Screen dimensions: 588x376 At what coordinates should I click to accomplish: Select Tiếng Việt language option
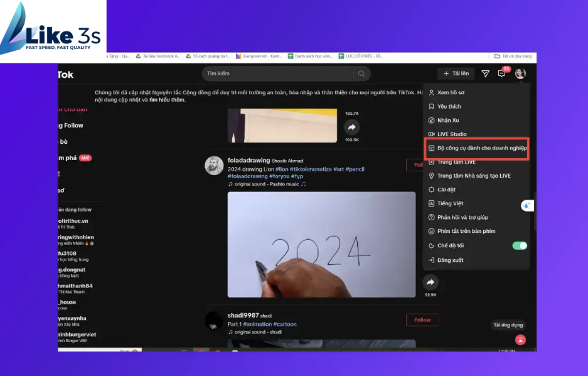476,203
